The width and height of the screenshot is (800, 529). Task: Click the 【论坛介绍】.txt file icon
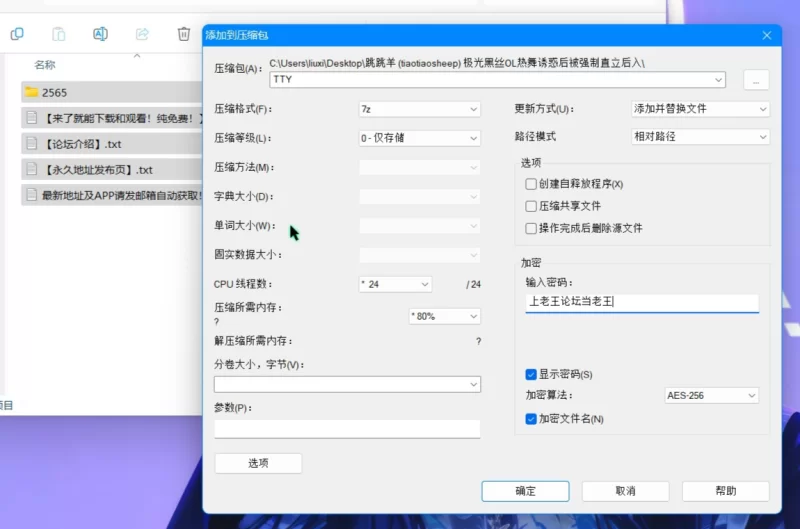pos(32,143)
